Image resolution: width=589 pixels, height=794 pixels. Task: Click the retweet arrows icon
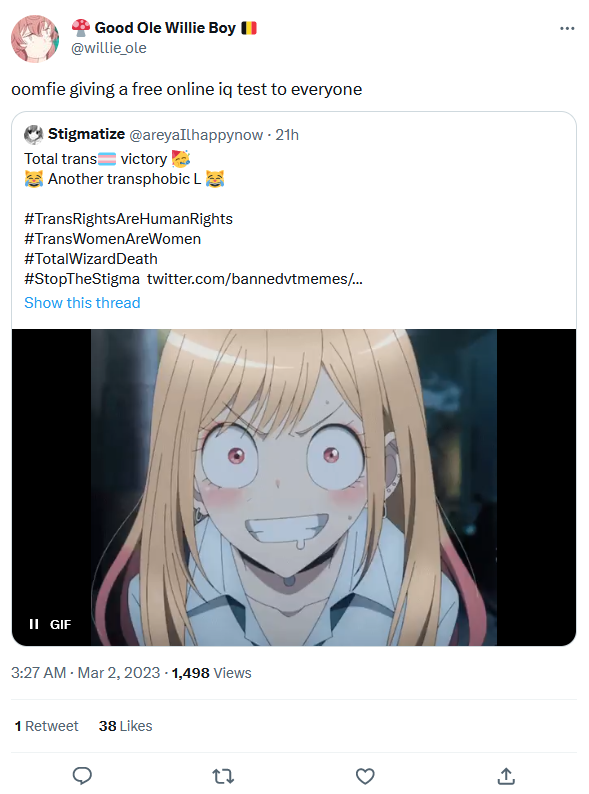223,776
